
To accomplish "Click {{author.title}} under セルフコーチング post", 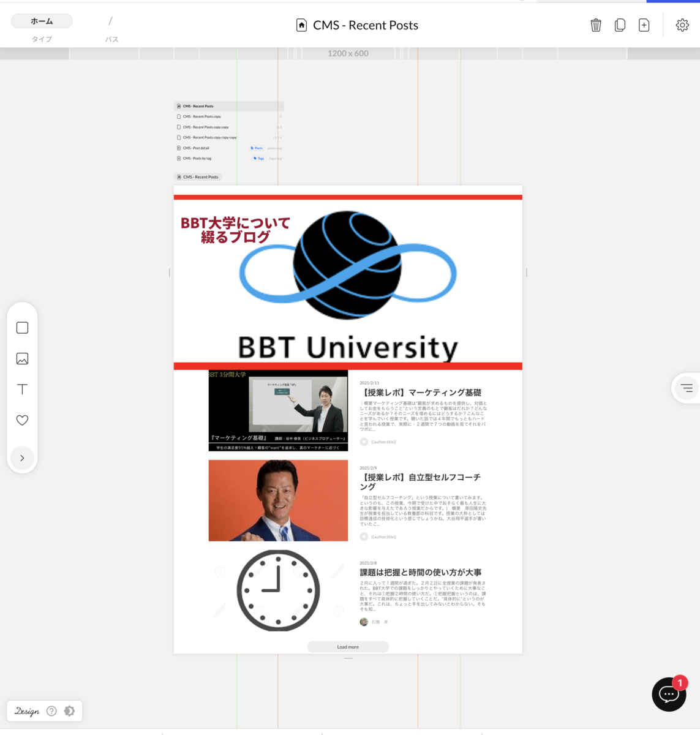I will pos(384,537).
